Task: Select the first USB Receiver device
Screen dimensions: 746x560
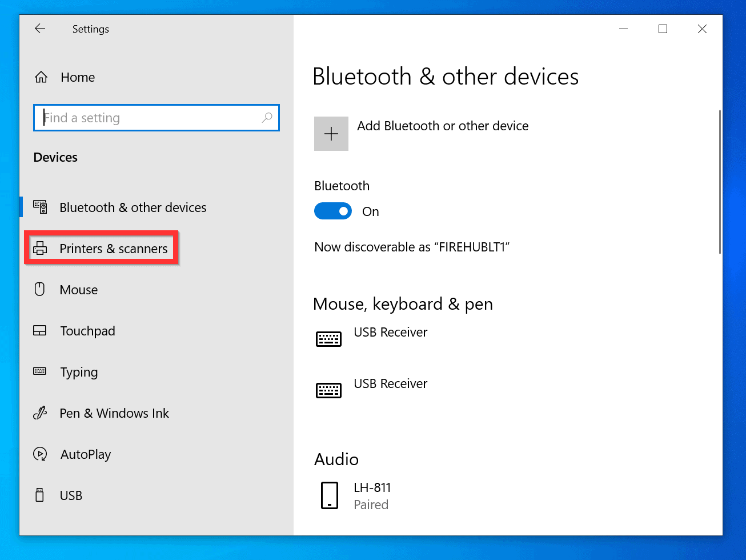Action: pyautogui.click(x=390, y=332)
